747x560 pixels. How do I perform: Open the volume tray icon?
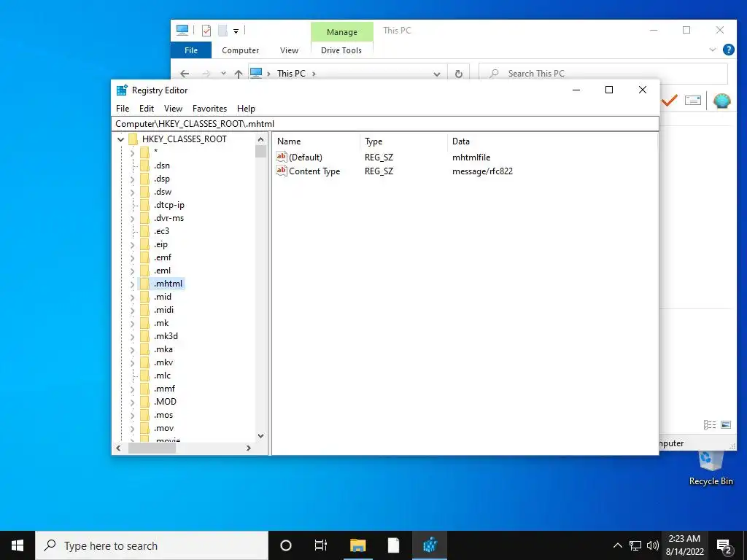[652, 545]
